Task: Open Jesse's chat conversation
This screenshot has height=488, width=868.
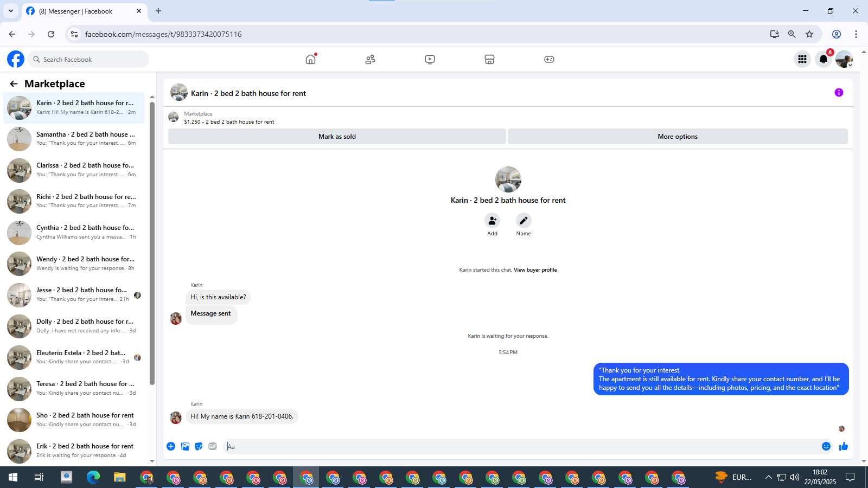Action: click(74, 294)
